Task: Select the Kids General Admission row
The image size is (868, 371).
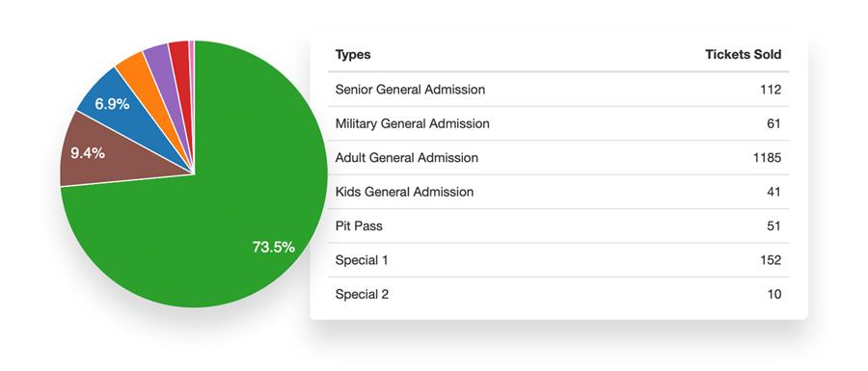Action: (558, 193)
